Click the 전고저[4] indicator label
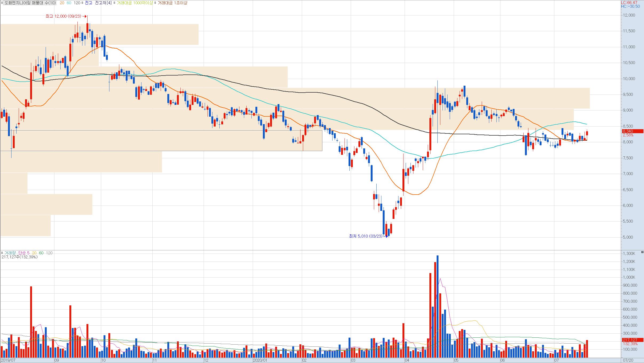644x363 pixels. tap(103, 3)
